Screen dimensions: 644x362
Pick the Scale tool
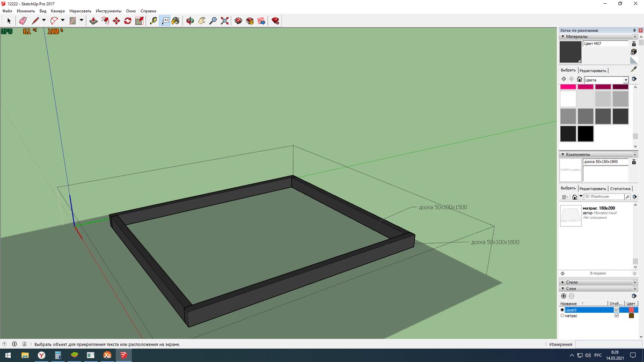[140, 21]
